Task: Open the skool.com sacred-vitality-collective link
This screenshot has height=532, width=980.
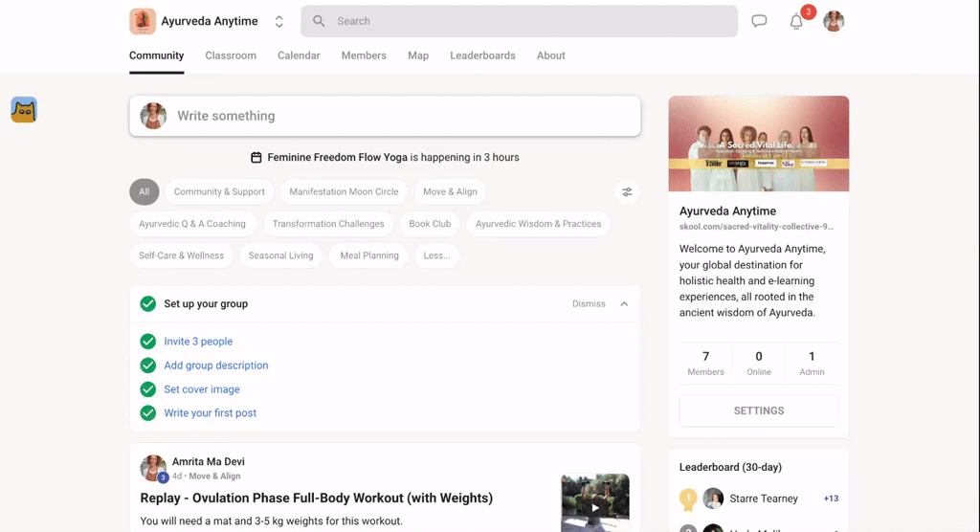Action: (x=756, y=227)
